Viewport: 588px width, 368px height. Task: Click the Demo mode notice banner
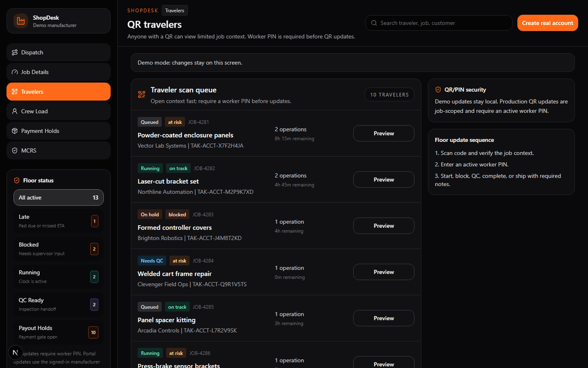pyautogui.click(x=352, y=63)
